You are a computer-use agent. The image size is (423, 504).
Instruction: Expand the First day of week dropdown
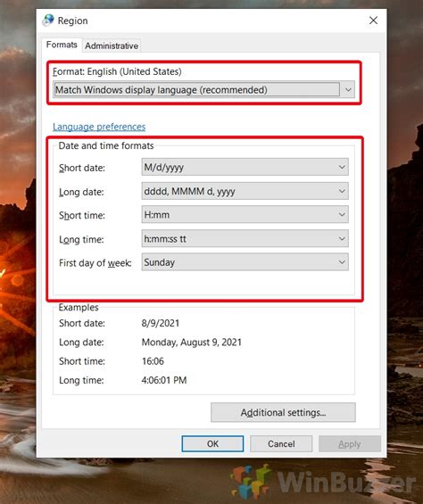[x=245, y=262]
